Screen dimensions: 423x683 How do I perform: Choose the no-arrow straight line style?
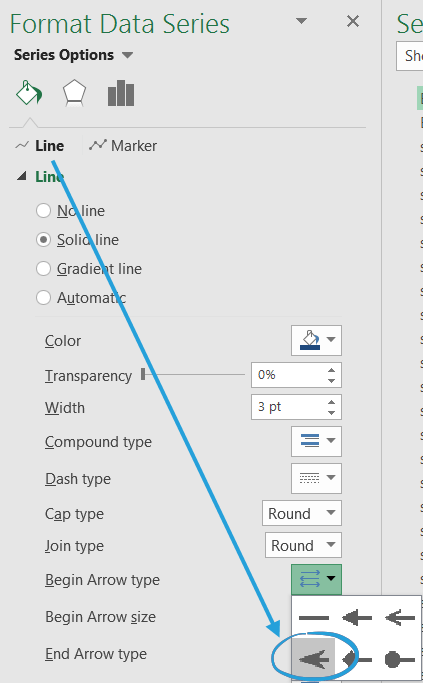tap(314, 618)
